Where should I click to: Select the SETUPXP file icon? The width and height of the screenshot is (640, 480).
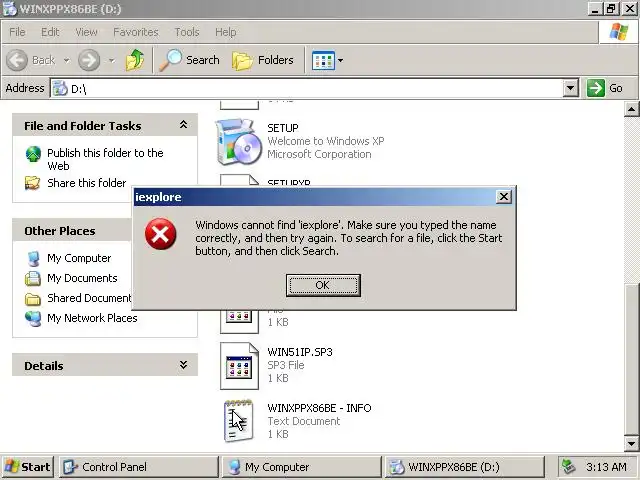click(239, 180)
